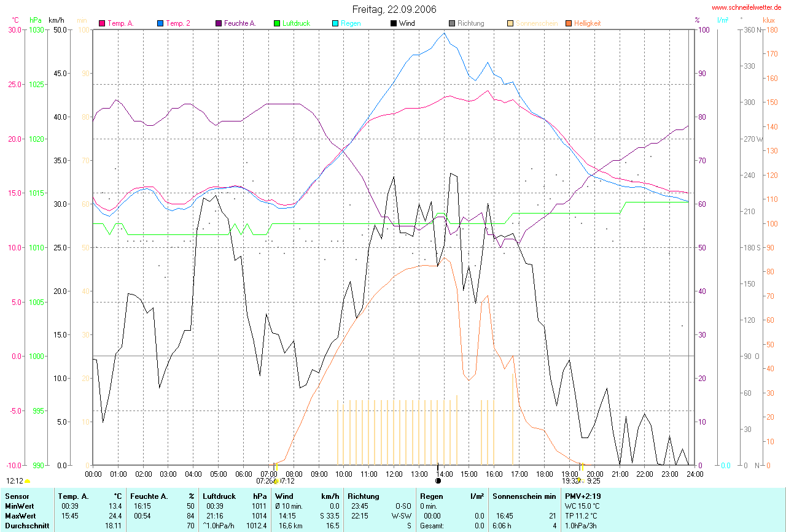Click the 'Wind' table column header

285,496
